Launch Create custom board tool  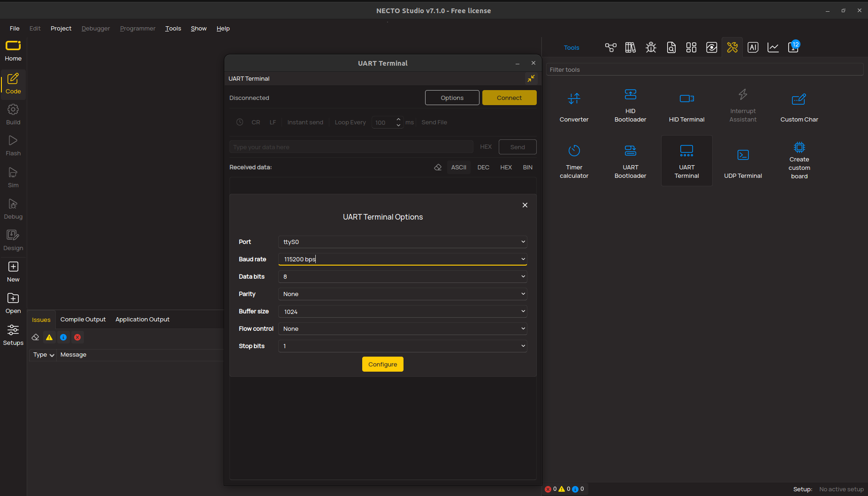799,160
